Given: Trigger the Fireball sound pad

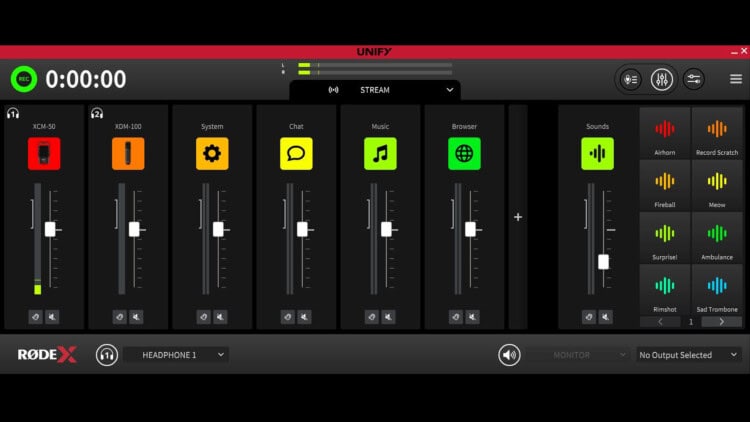Looking at the screenshot, I should click(665, 186).
